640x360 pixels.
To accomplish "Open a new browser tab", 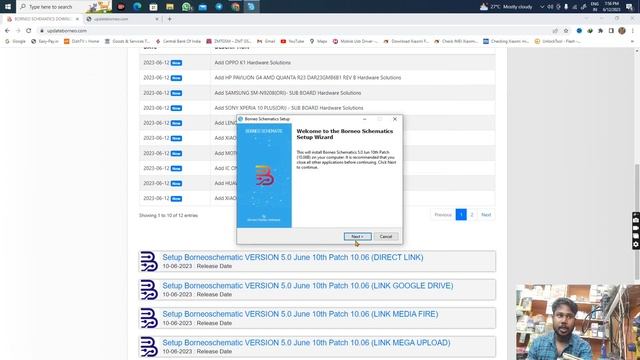I will tap(169, 19).
